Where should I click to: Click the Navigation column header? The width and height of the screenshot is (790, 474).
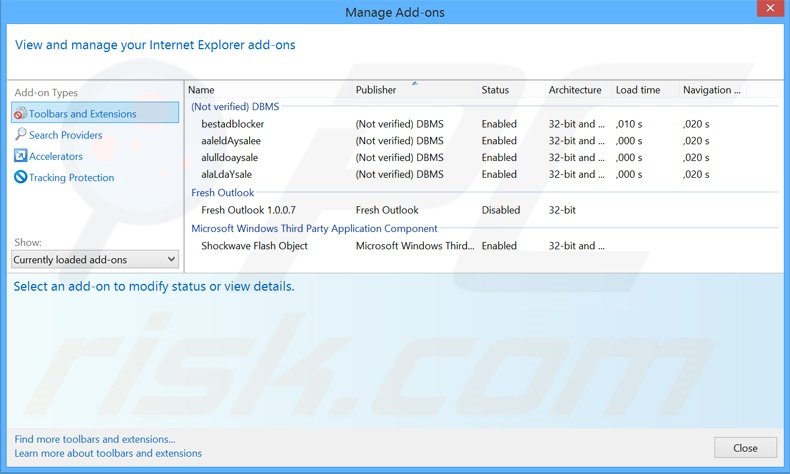711,90
